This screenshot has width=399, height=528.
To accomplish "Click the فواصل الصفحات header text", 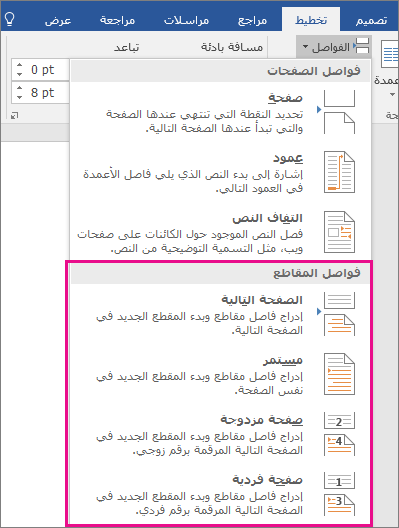I will 314,71.
